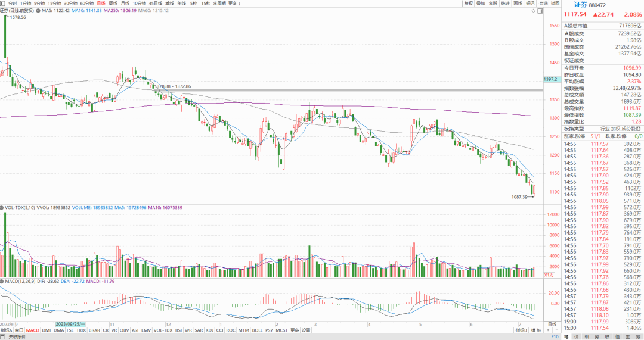The width and height of the screenshot is (644, 340).
Task: Open the 复权 adjustment menu
Action: (x=469, y=4)
